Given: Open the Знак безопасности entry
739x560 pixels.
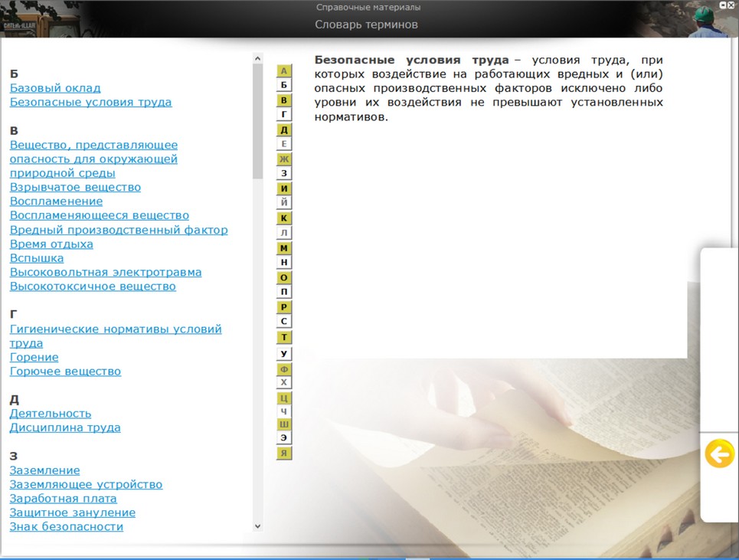Looking at the screenshot, I should [x=66, y=526].
